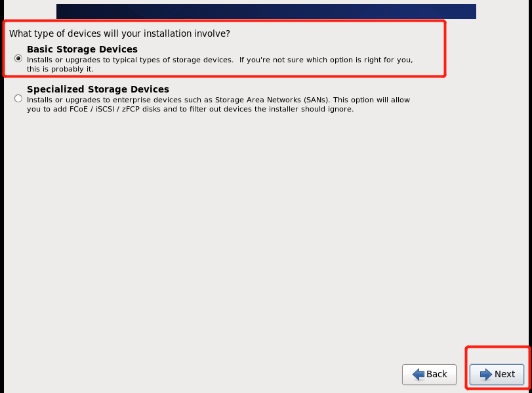Image resolution: width=532 pixels, height=393 pixels.
Task: Click the question "What type of devices will your installation involve?"
Action: tap(119, 33)
